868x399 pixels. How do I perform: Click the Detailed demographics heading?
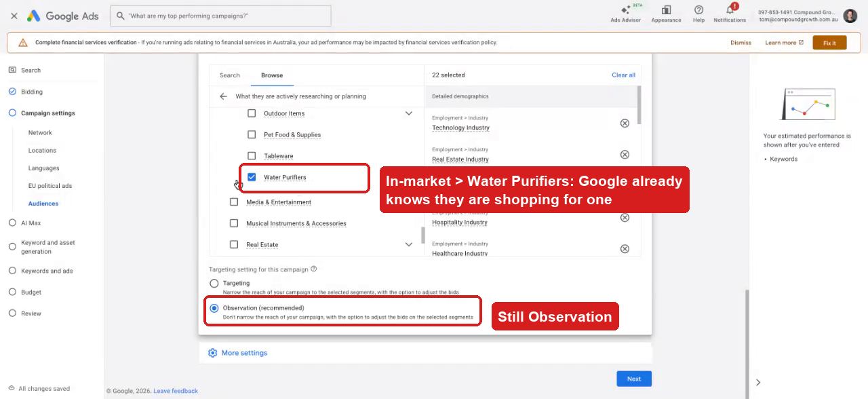(x=460, y=96)
